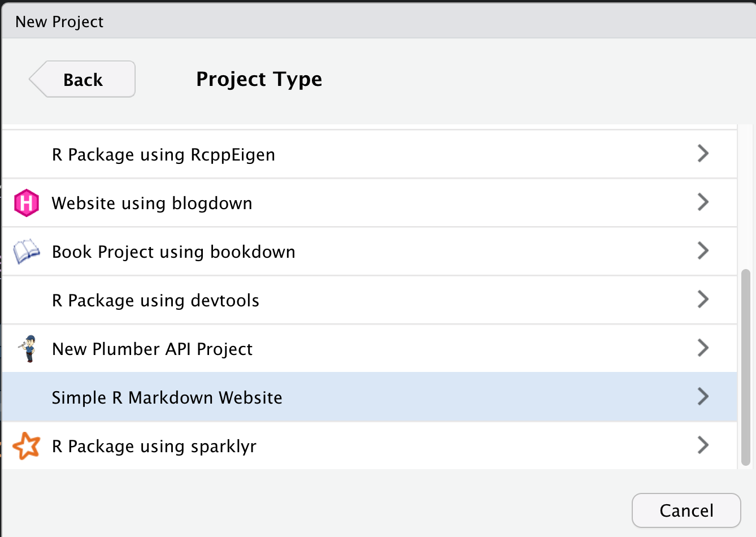Click the Plumber API plumber icon

tap(27, 349)
